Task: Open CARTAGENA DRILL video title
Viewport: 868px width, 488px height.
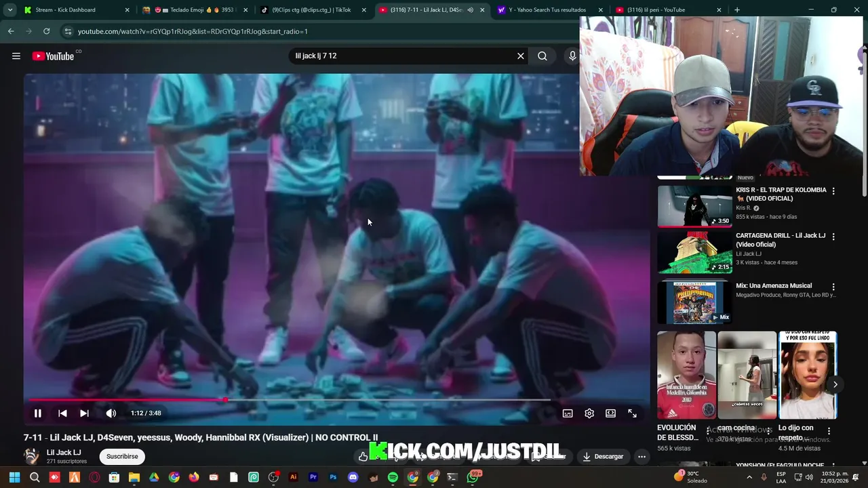Action: [781, 240]
